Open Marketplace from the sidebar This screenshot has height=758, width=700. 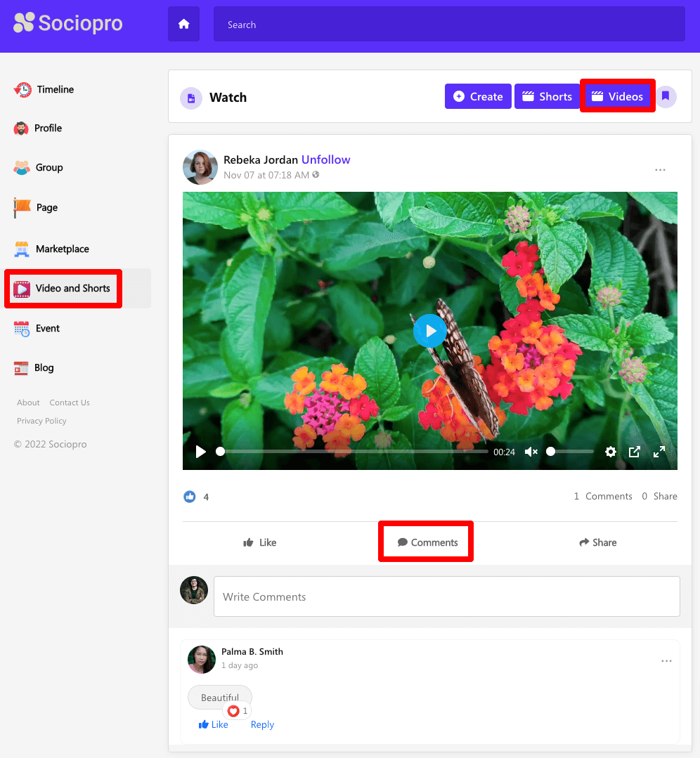[x=62, y=249]
